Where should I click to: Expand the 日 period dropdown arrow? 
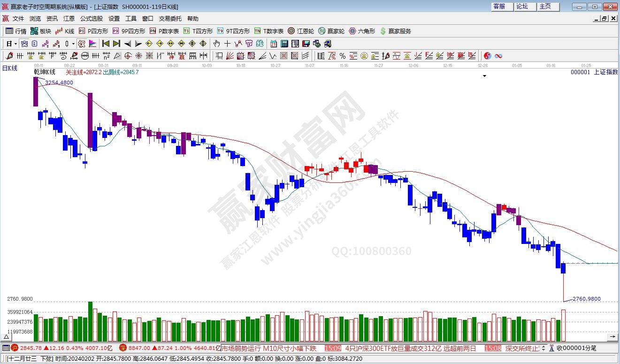(15, 44)
